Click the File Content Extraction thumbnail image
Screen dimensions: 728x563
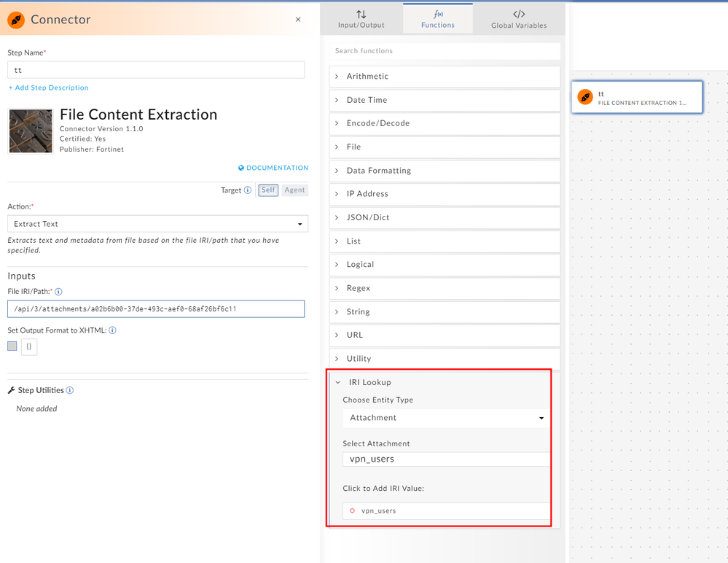[x=31, y=131]
